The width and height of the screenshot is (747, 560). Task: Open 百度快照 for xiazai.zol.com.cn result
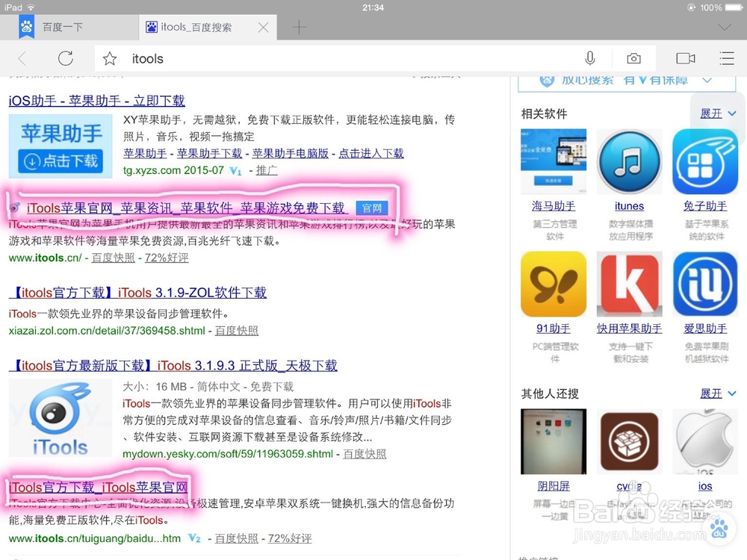(237, 331)
